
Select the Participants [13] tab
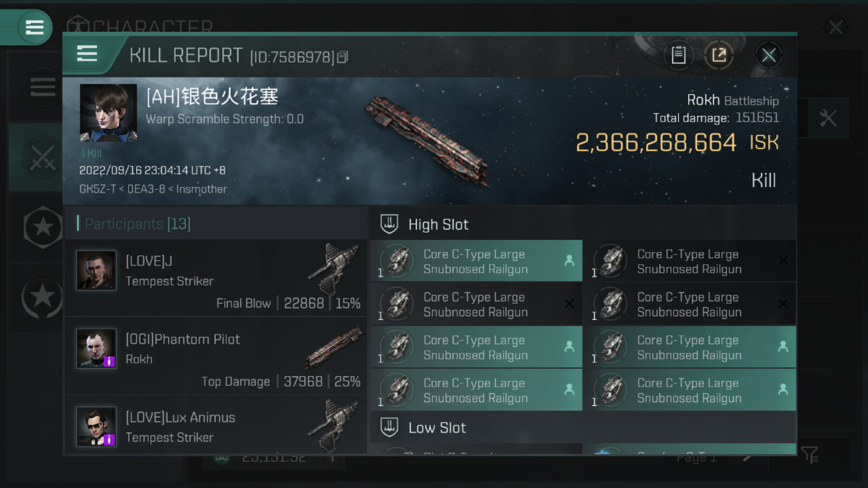tap(138, 223)
